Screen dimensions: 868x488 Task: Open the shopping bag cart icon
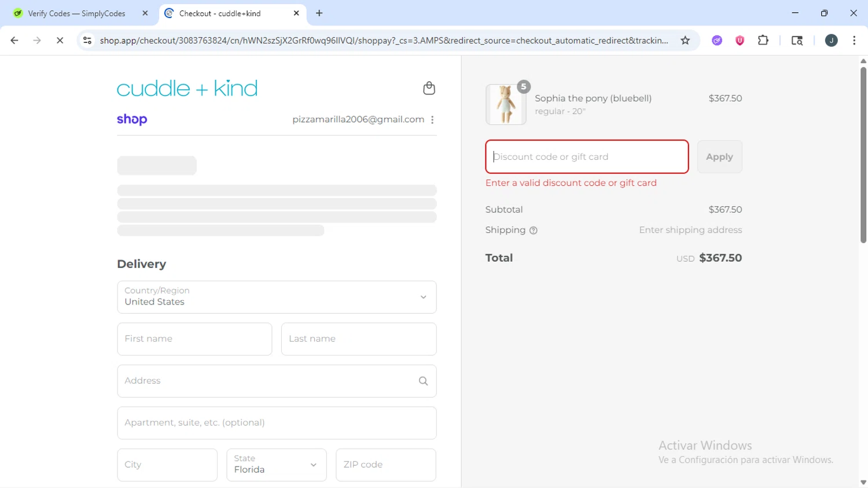click(x=429, y=88)
